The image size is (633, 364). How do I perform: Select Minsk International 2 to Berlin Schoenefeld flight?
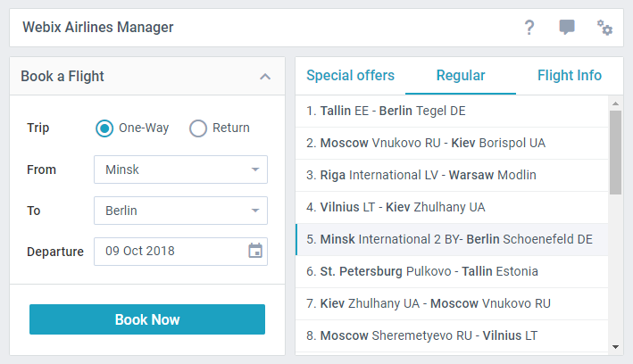pos(452,239)
